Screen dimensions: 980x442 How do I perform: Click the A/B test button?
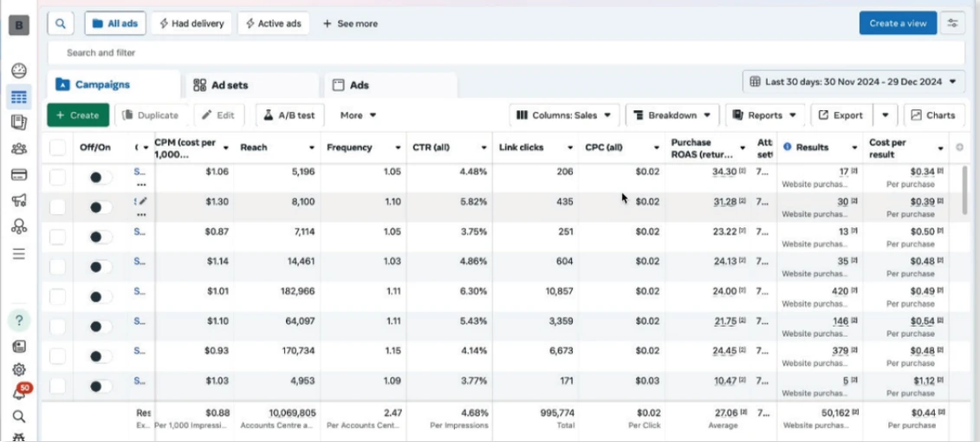pyautogui.click(x=290, y=115)
